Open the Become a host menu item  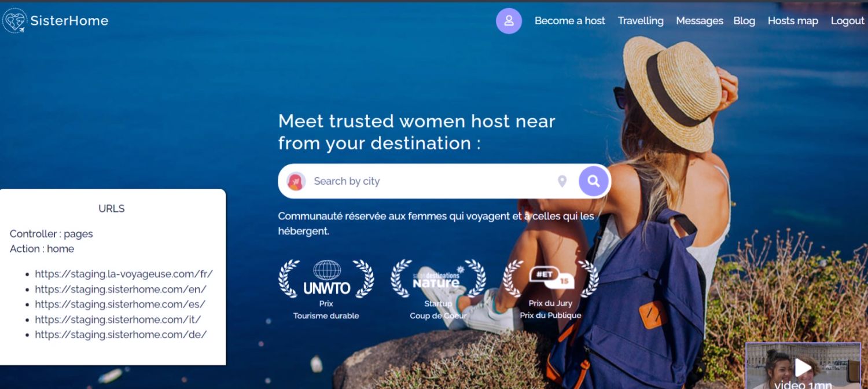pyautogui.click(x=569, y=21)
